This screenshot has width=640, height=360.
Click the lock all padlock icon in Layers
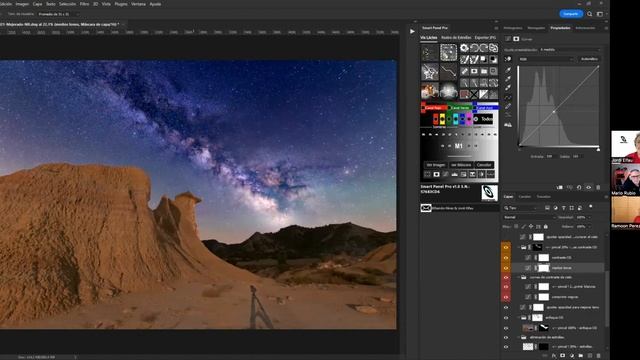pyautogui.click(x=546, y=226)
